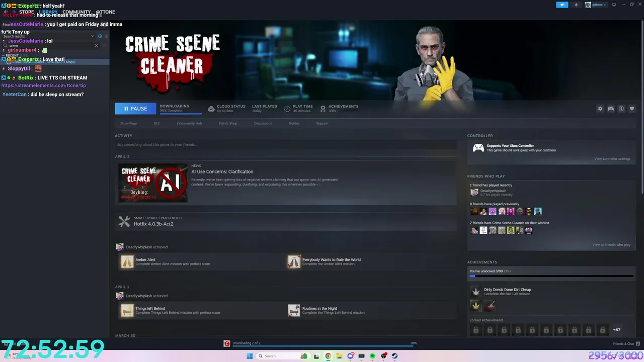Open File Explorer from taskbar
Screen dimensions: 644x362
point(339,356)
